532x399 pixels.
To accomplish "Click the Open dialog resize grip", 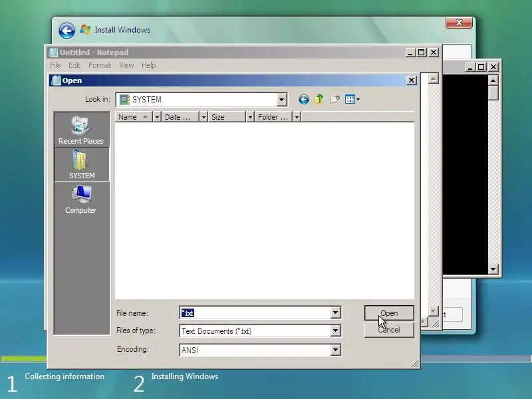I will click(415, 364).
